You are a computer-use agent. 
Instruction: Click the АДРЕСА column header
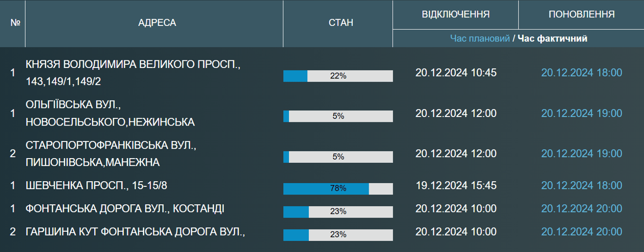pyautogui.click(x=157, y=23)
